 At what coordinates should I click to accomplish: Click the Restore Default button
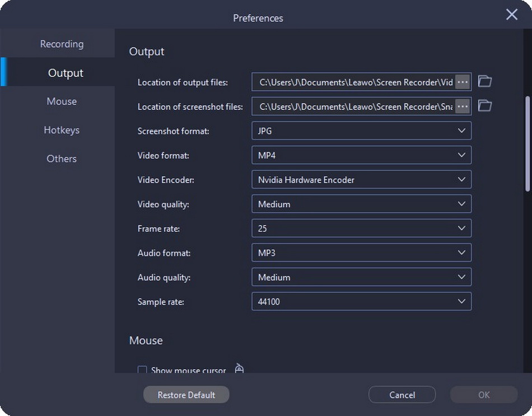(x=186, y=394)
